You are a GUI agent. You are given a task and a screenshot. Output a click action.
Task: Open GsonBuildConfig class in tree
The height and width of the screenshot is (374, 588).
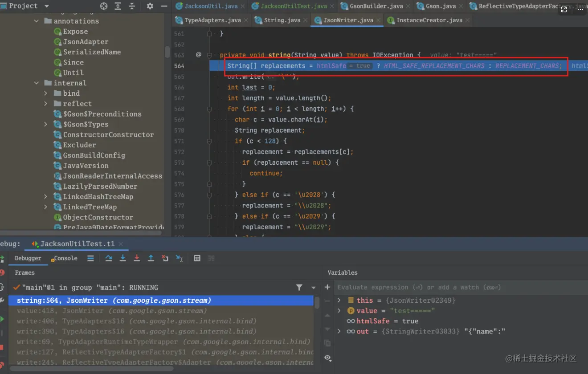click(x=89, y=155)
